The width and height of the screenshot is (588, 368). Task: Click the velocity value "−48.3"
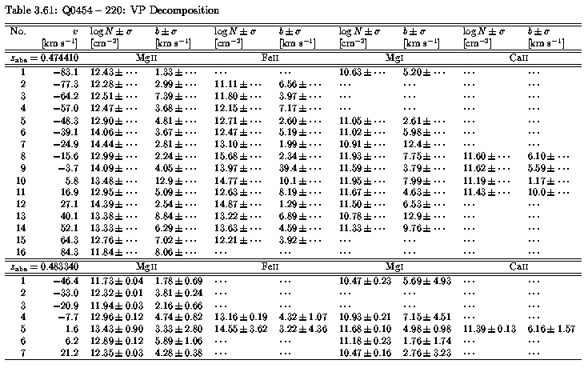pyautogui.click(x=66, y=121)
